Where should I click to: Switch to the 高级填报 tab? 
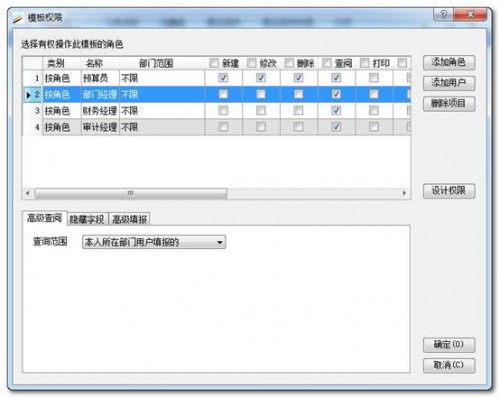click(x=129, y=219)
